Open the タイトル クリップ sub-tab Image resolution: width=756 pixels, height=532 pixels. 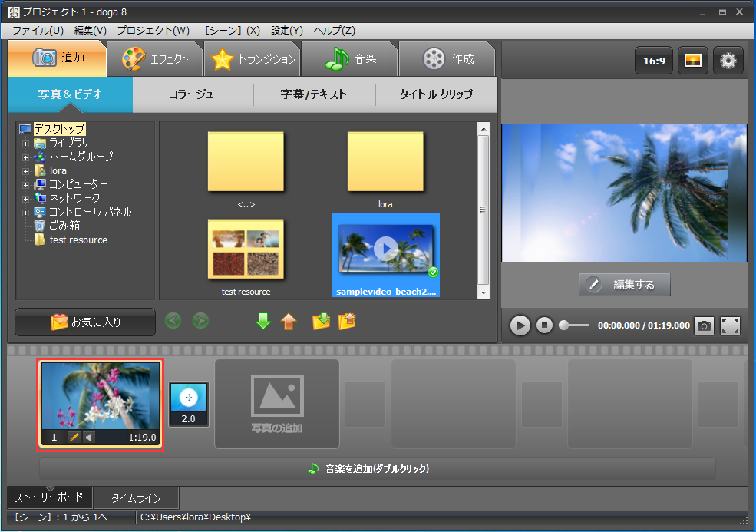point(436,94)
